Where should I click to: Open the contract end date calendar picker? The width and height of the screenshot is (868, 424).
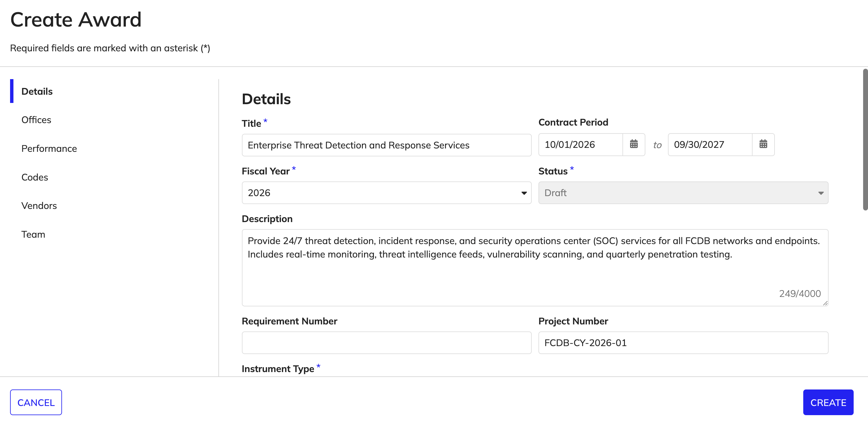(x=763, y=144)
